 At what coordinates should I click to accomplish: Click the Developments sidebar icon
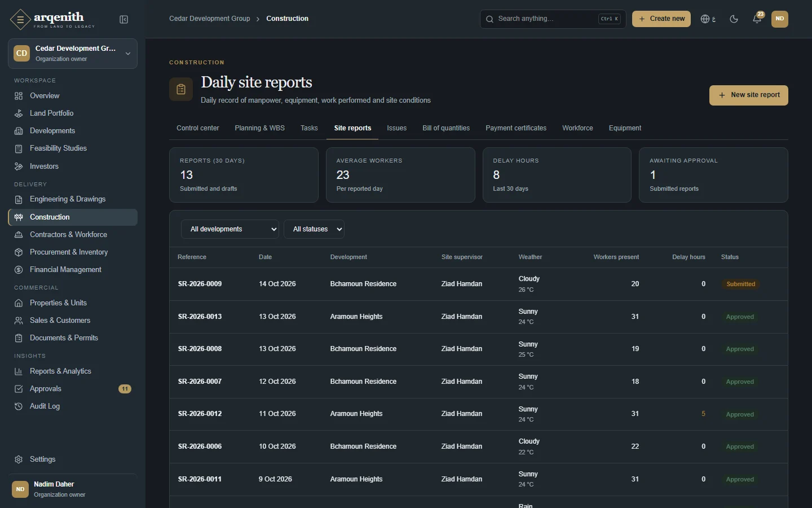pos(19,131)
